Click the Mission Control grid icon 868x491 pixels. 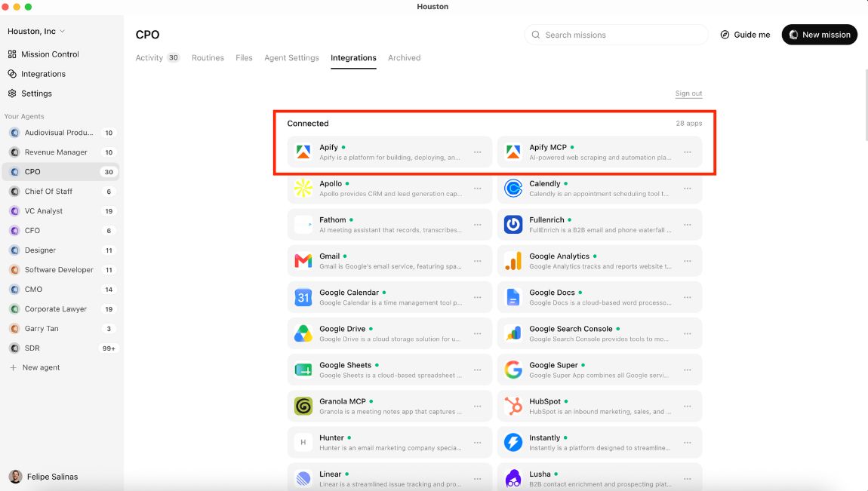(12, 54)
